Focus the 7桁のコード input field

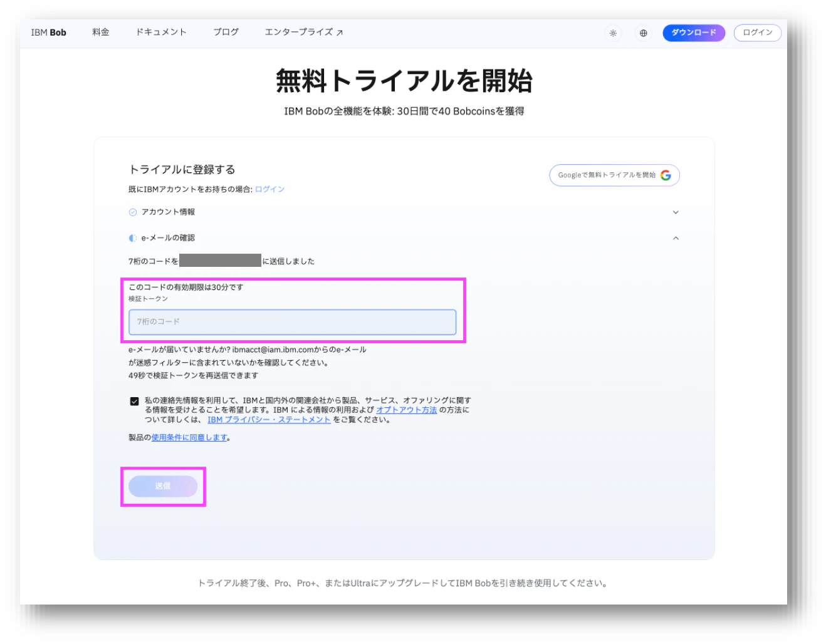pos(293,322)
